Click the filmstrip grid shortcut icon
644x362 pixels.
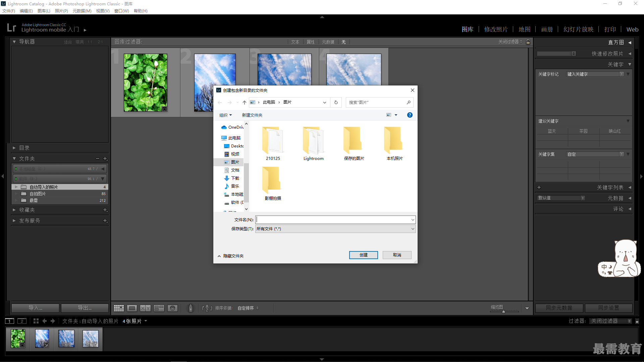pyautogui.click(x=36, y=321)
